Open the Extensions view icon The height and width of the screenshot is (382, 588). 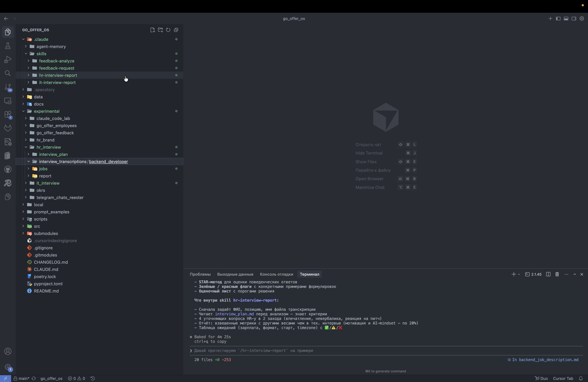[8, 114]
